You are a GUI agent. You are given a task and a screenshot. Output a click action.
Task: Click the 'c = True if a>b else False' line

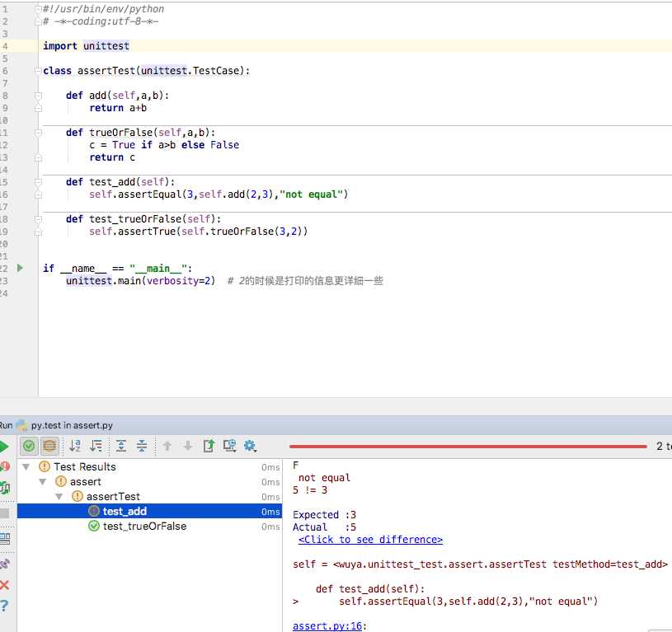coord(164,145)
